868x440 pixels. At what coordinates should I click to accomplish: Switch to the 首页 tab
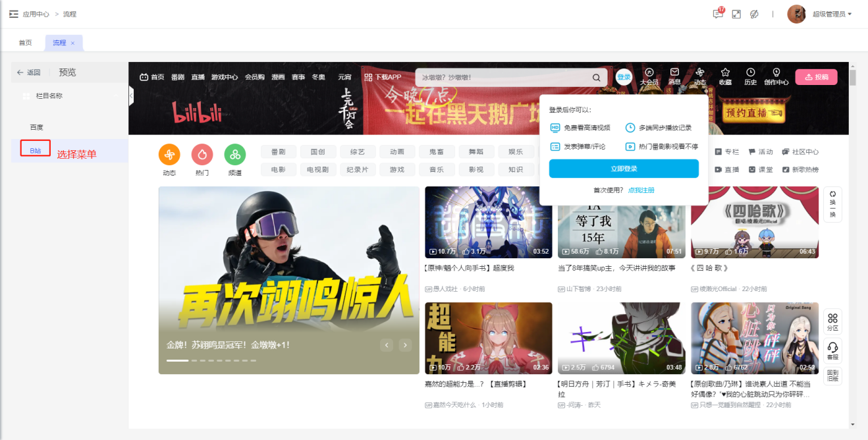click(25, 42)
